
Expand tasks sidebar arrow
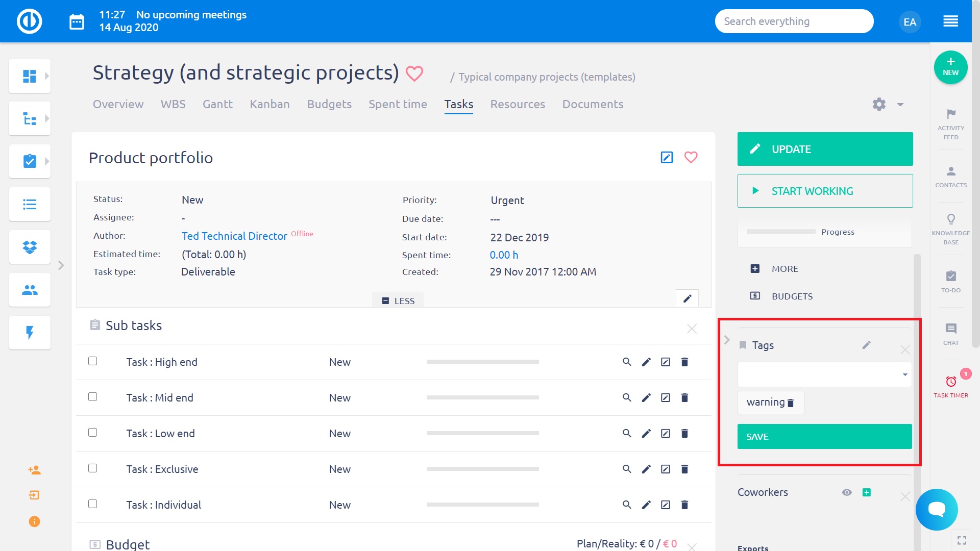pyautogui.click(x=46, y=161)
